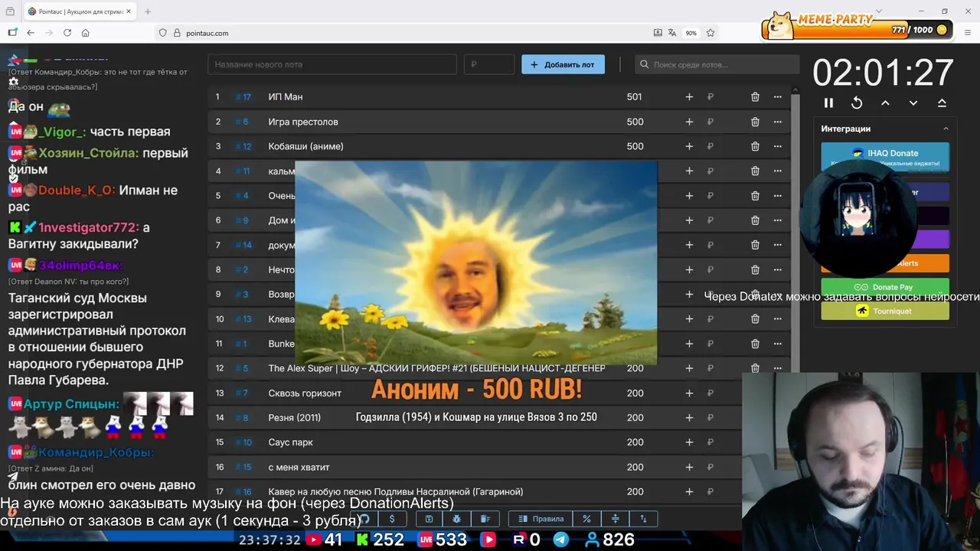Viewport: 980px width, 551px height.
Task: Collapse the Интеграции panel
Action: point(946,129)
